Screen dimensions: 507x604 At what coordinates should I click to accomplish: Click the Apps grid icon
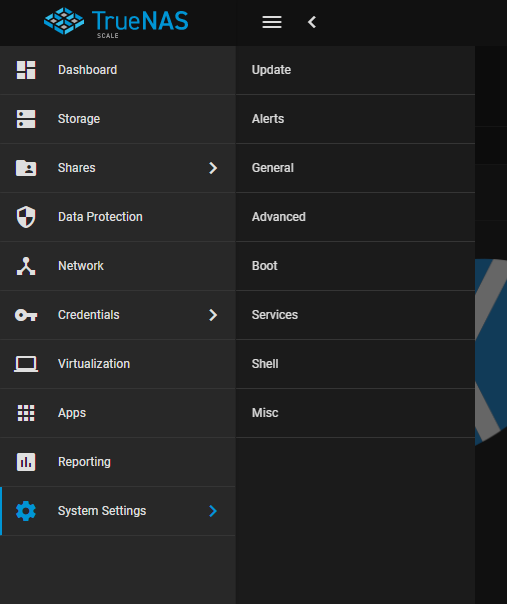click(26, 413)
